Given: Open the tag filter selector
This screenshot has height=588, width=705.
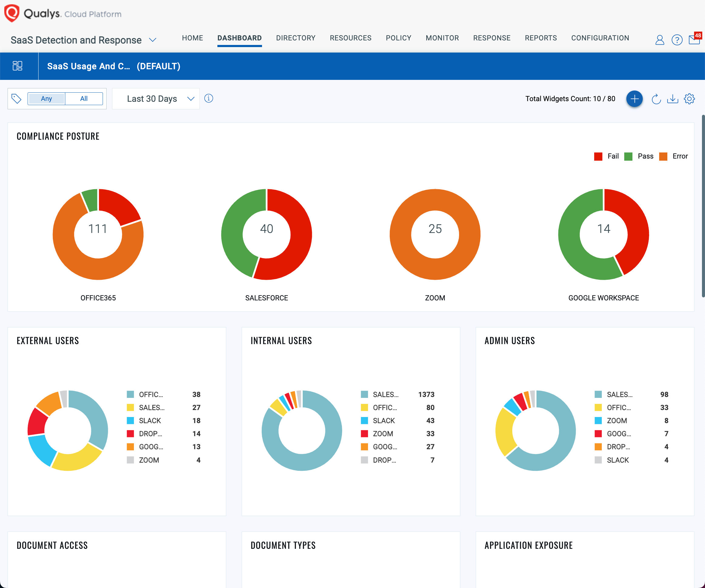Looking at the screenshot, I should (x=16, y=98).
